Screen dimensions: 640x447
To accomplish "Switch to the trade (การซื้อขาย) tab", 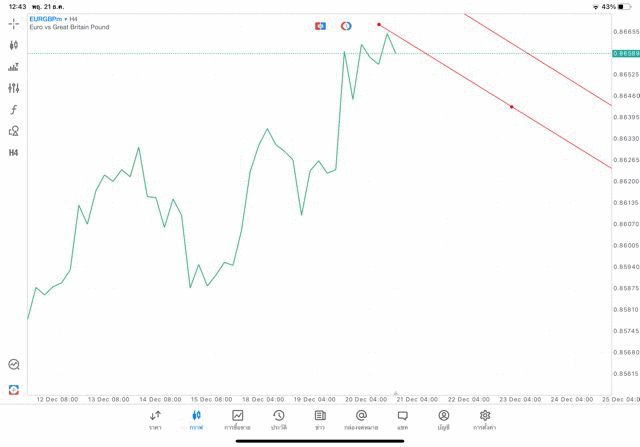I will tap(237, 420).
